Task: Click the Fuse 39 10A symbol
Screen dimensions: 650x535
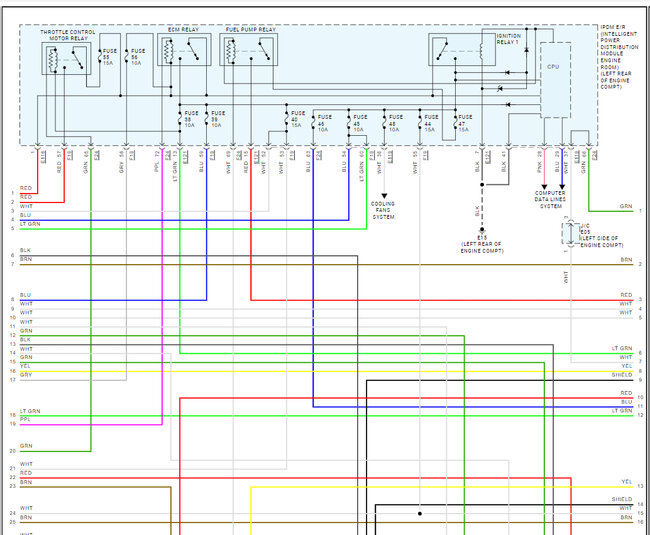Action: tap(206, 119)
